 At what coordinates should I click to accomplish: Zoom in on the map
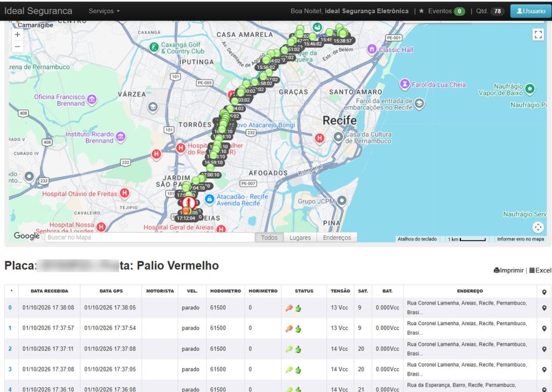(x=17, y=35)
